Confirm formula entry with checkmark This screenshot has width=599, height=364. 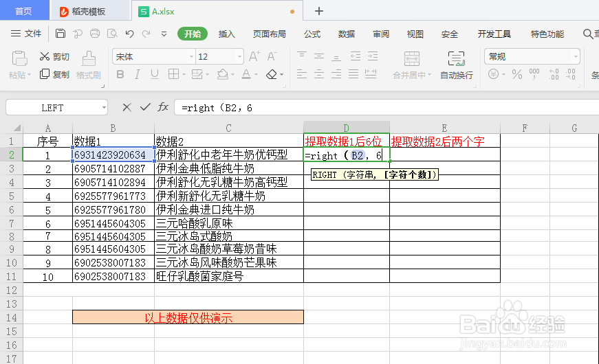145,108
